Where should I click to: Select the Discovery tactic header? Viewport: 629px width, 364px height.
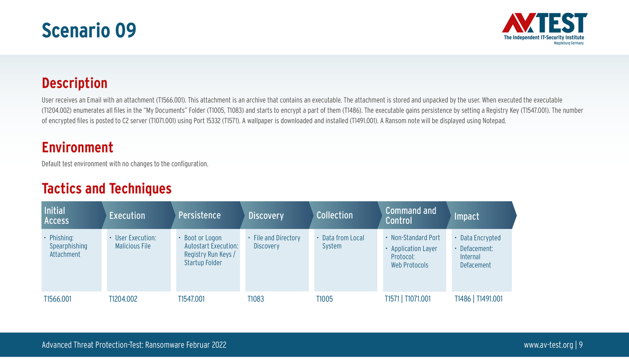coord(277,215)
